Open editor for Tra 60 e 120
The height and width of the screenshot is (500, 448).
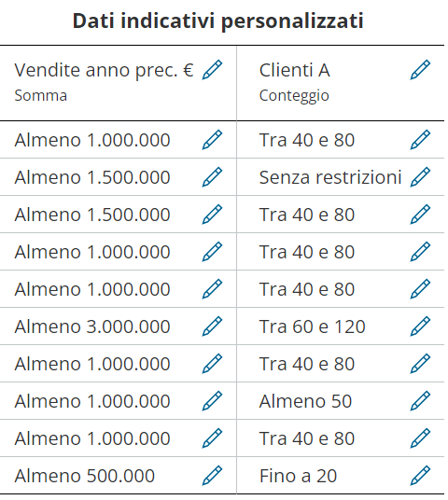pyautogui.click(x=420, y=326)
